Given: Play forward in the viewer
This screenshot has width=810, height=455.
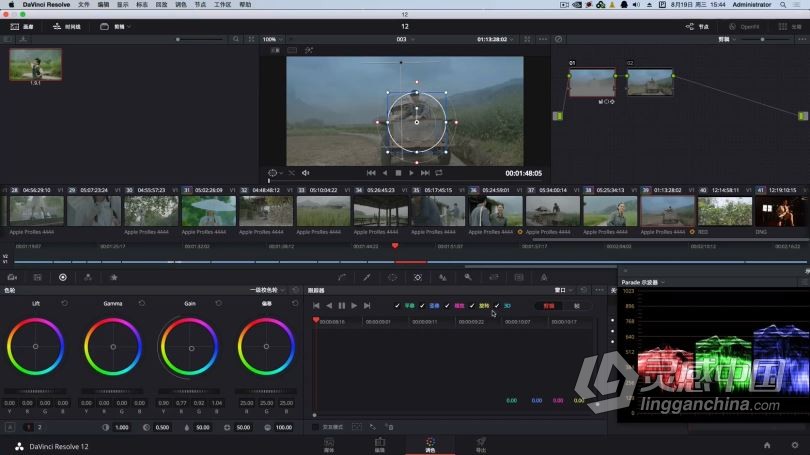Looking at the screenshot, I should coord(411,173).
